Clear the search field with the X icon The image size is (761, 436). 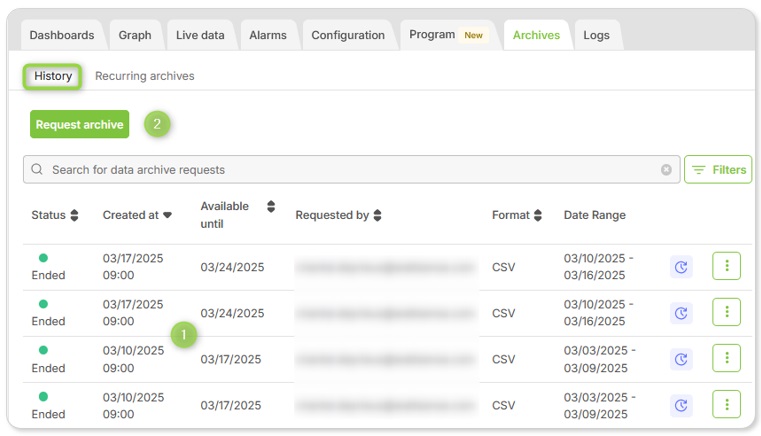tap(666, 169)
